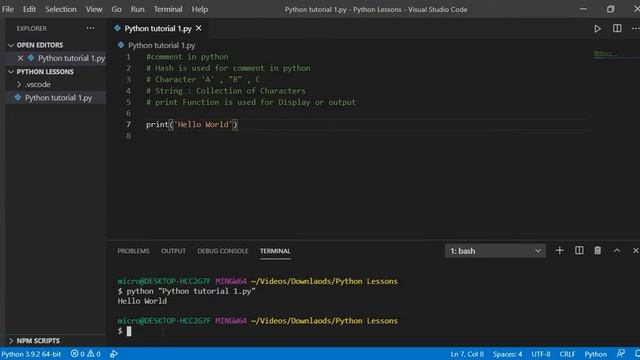This screenshot has width=640, height=360.
Task: Select the Terminal panel tab
Action: tap(275, 251)
